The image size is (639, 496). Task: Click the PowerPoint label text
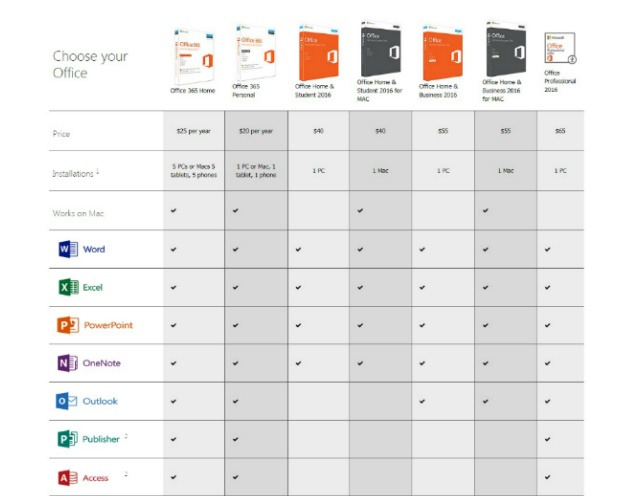(108, 325)
